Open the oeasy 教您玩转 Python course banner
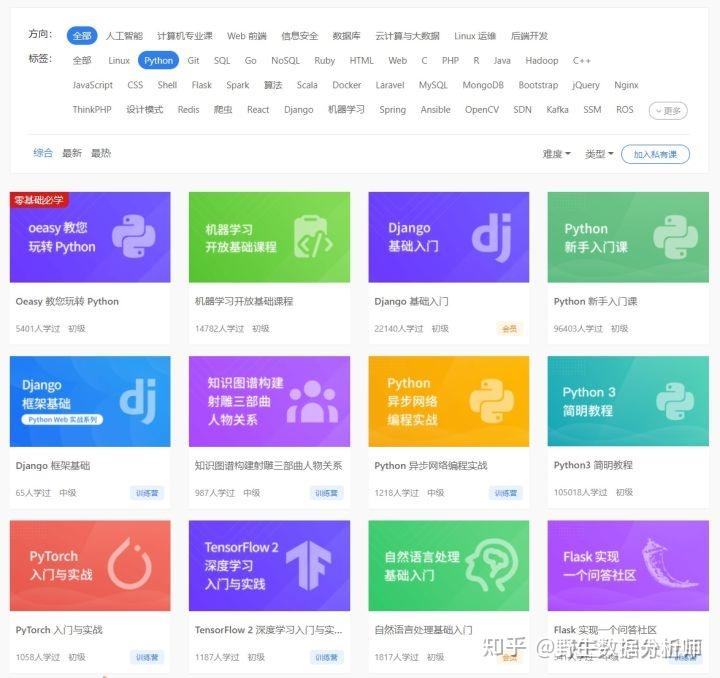The image size is (720, 678). (x=90, y=237)
